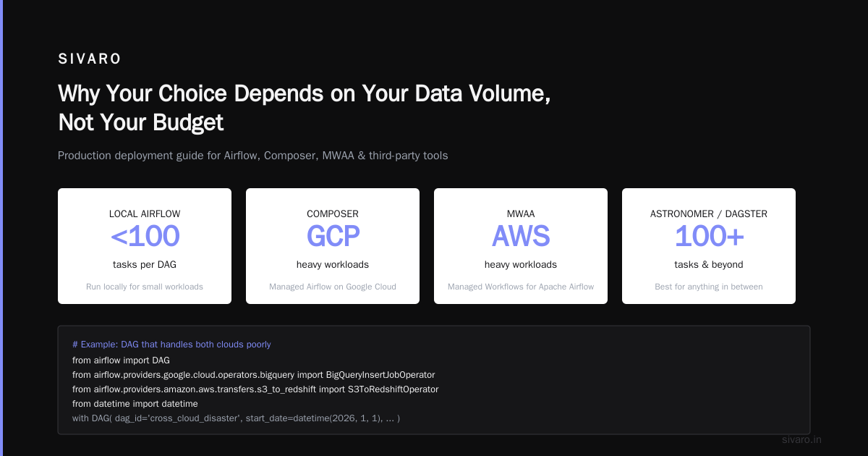Viewport: 868px width, 456px height.
Task: Click the S3ToRedshiftOperator import line
Action: [255, 389]
